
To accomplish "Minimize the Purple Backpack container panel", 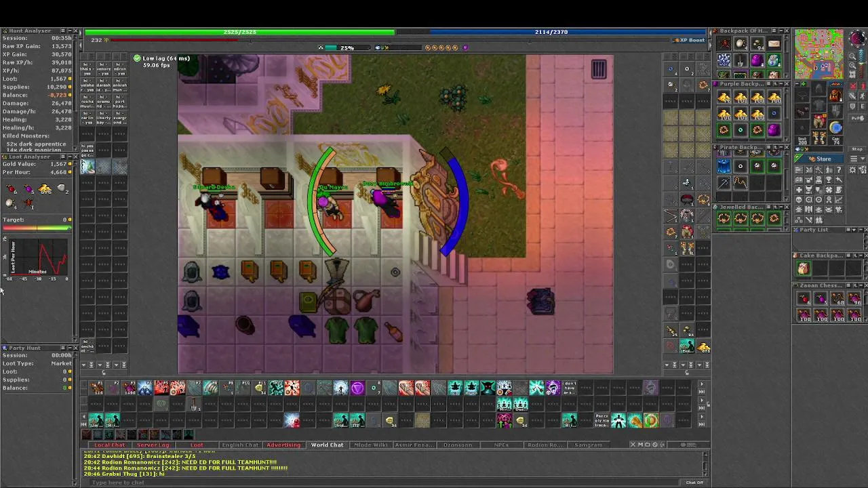I will click(x=780, y=83).
